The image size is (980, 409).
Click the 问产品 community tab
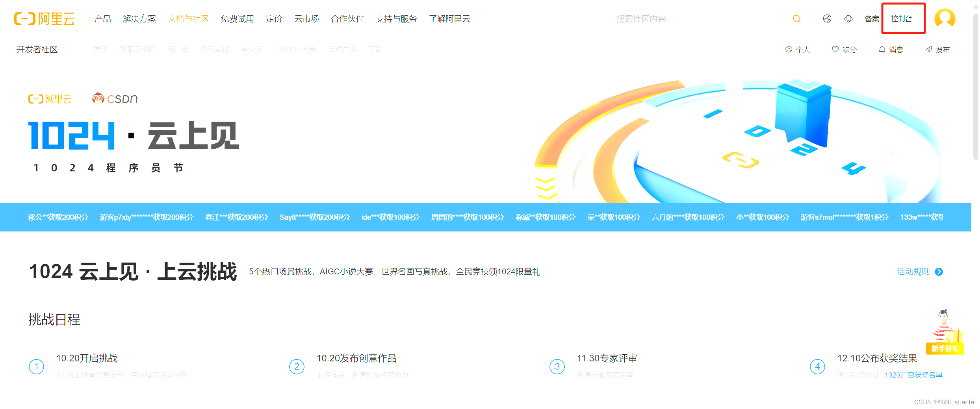[x=178, y=50]
